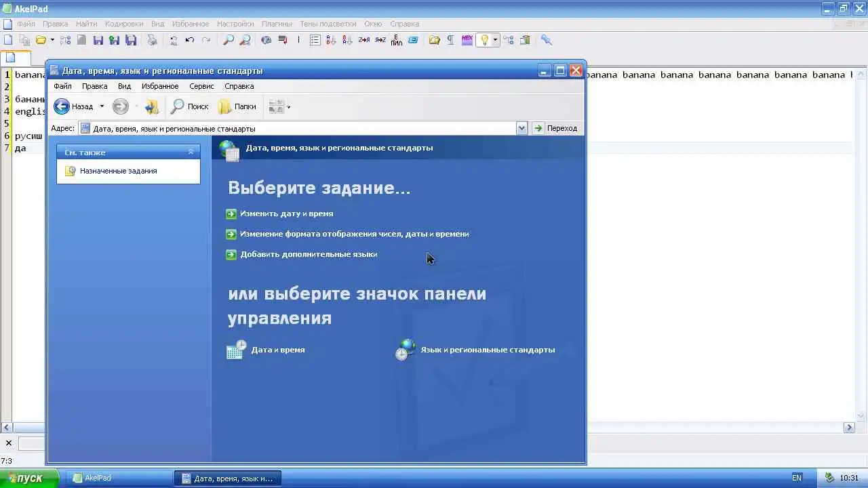Click the Папки folders button
The width and height of the screenshot is (868, 488).
[237, 106]
